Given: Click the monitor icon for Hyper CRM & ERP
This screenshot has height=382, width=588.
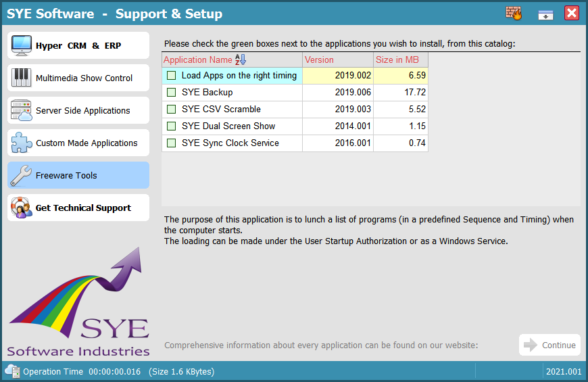Looking at the screenshot, I should tap(22, 45).
